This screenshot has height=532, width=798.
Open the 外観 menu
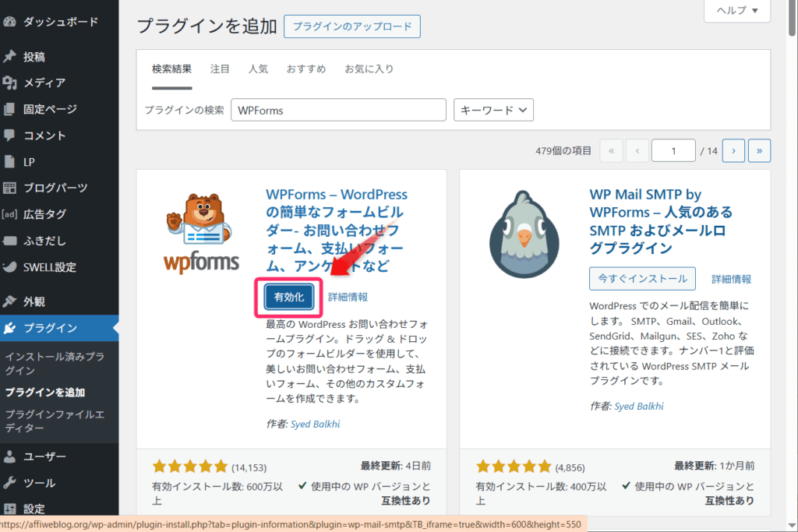click(x=59, y=301)
